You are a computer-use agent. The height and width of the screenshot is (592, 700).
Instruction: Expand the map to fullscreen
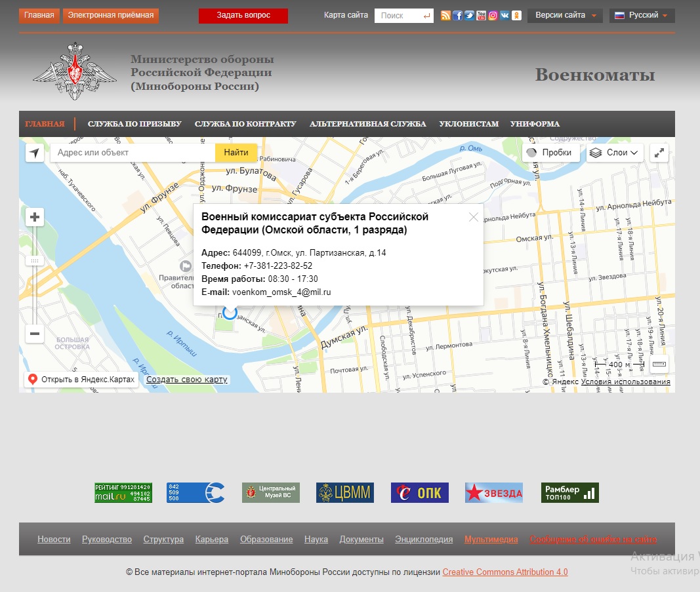pyautogui.click(x=659, y=153)
